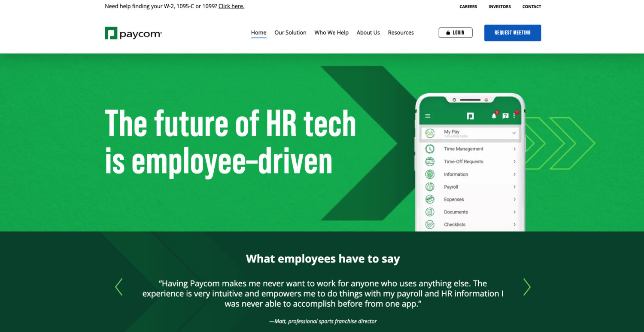Click the Documents page icon
This screenshot has height=332, width=644.
(x=430, y=212)
